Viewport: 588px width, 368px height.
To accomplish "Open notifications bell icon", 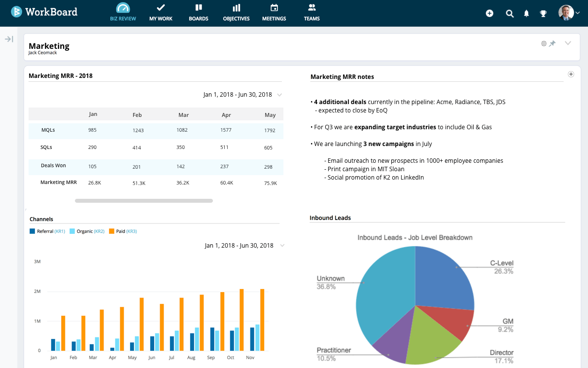I will pos(526,13).
